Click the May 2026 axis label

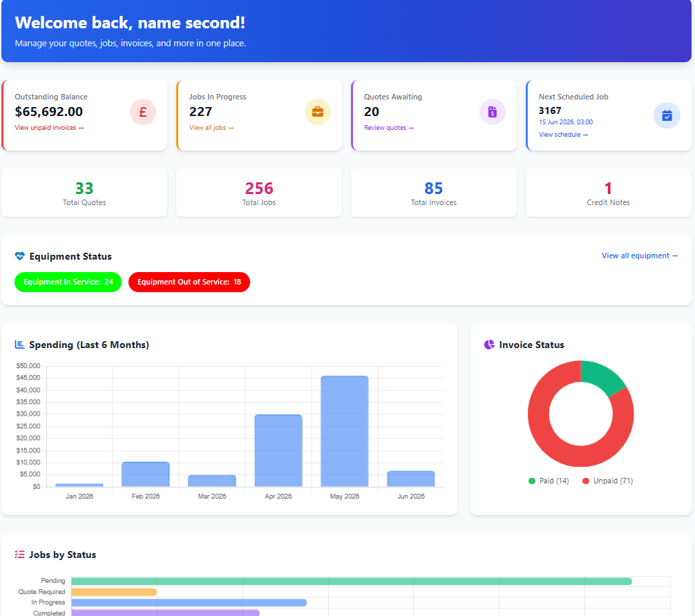point(345,497)
